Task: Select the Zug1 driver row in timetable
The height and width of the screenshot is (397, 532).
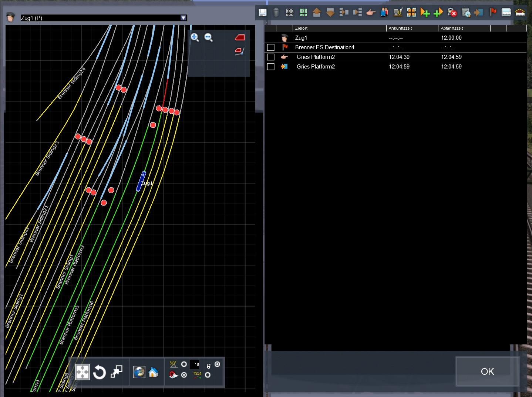Action: point(301,38)
